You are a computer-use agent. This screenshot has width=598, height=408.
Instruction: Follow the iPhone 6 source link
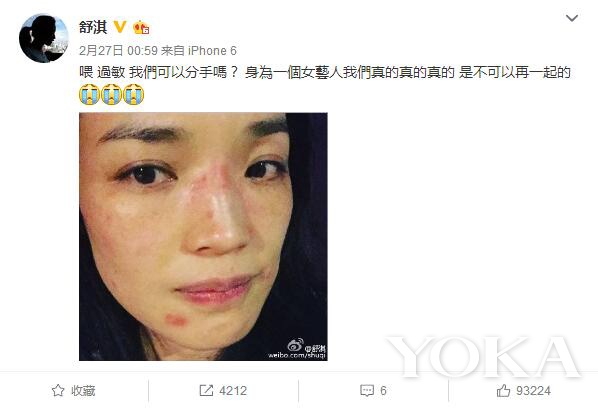coord(212,51)
